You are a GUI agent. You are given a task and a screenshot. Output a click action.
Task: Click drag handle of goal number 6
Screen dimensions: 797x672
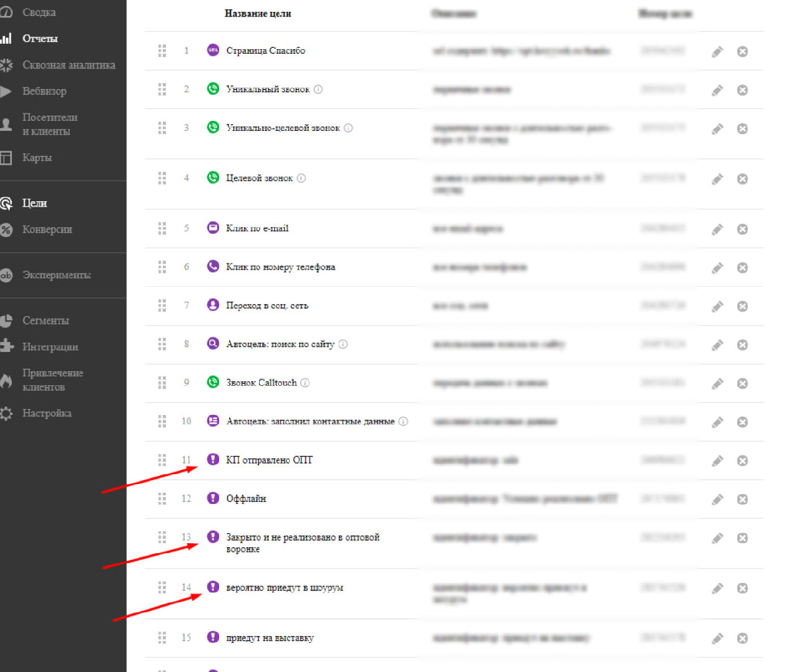(x=162, y=267)
